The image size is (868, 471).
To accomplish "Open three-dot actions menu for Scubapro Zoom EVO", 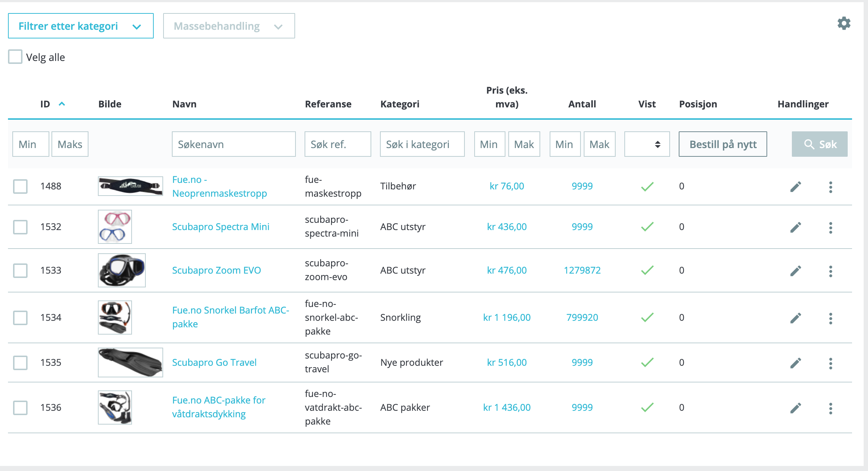I will click(830, 271).
